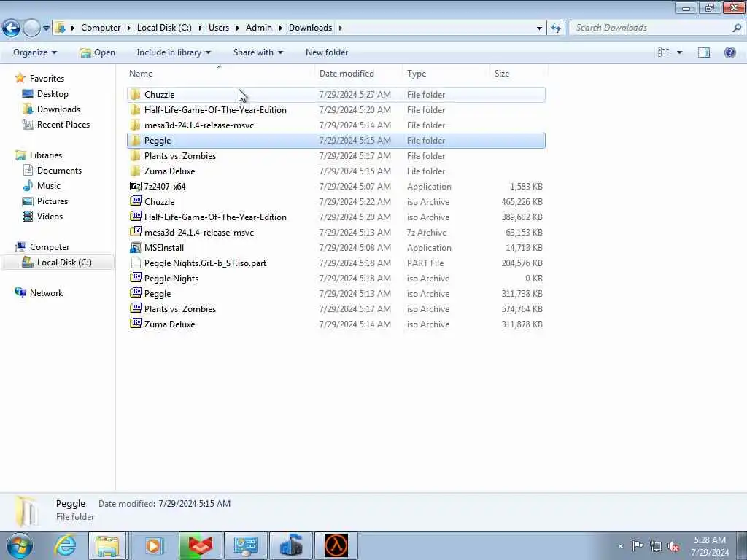Open Include in library menu
The height and width of the screenshot is (560, 747).
point(174,52)
